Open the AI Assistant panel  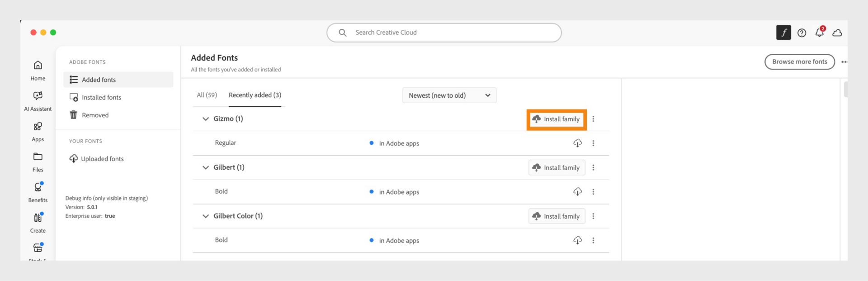coord(38,101)
